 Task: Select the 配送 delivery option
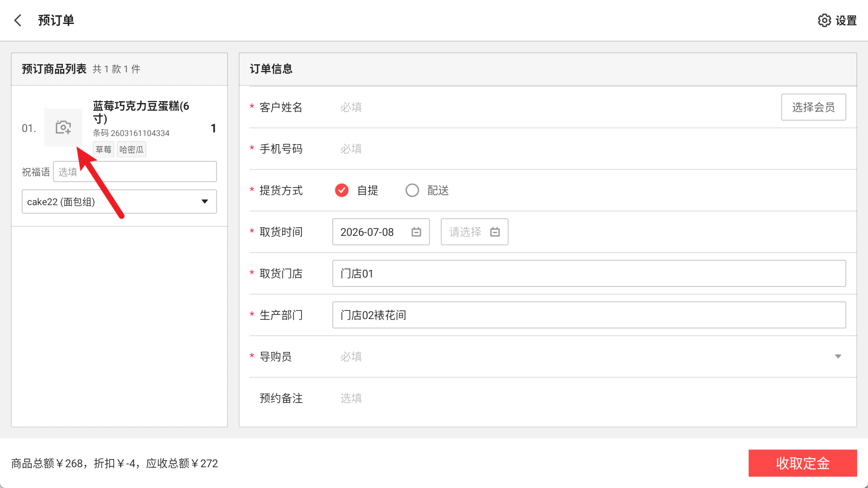click(412, 190)
